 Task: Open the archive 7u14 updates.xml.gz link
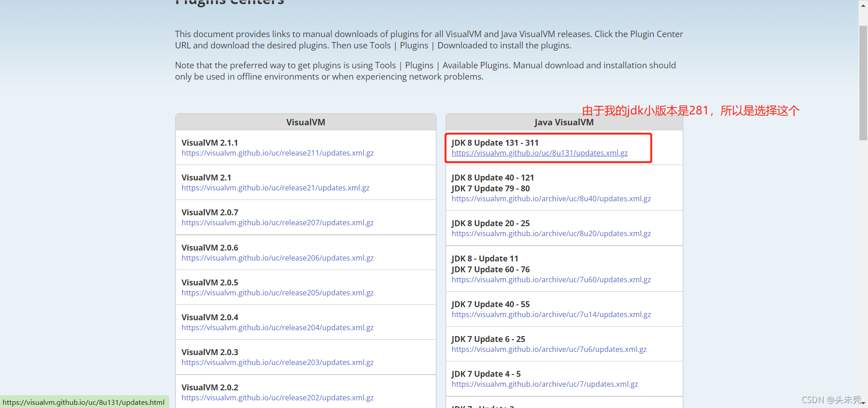click(551, 314)
